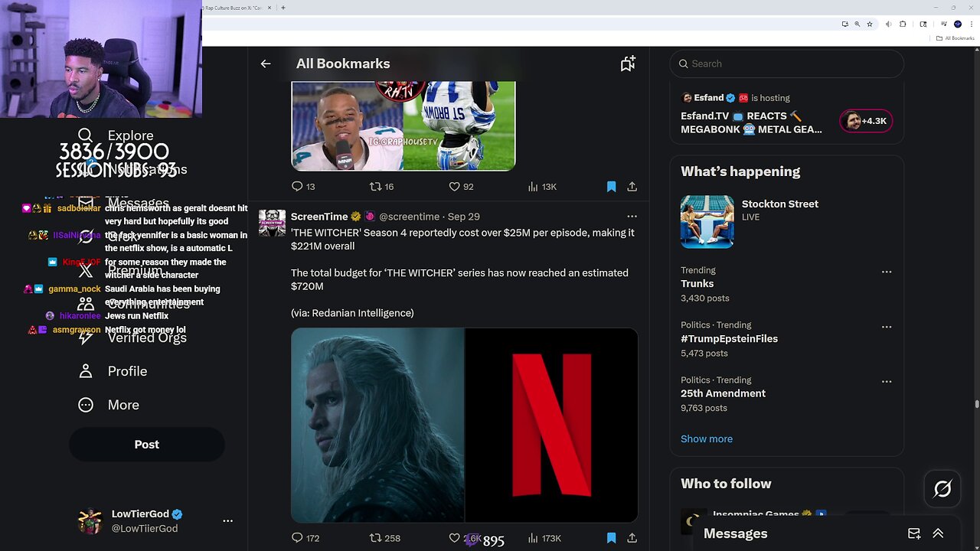Click the Post button
980x551 pixels.
[147, 445]
